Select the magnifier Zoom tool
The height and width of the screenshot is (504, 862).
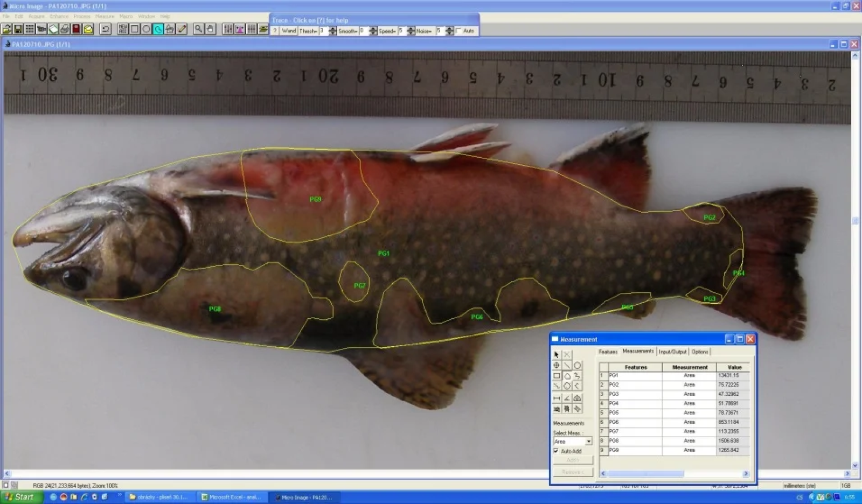(x=199, y=29)
